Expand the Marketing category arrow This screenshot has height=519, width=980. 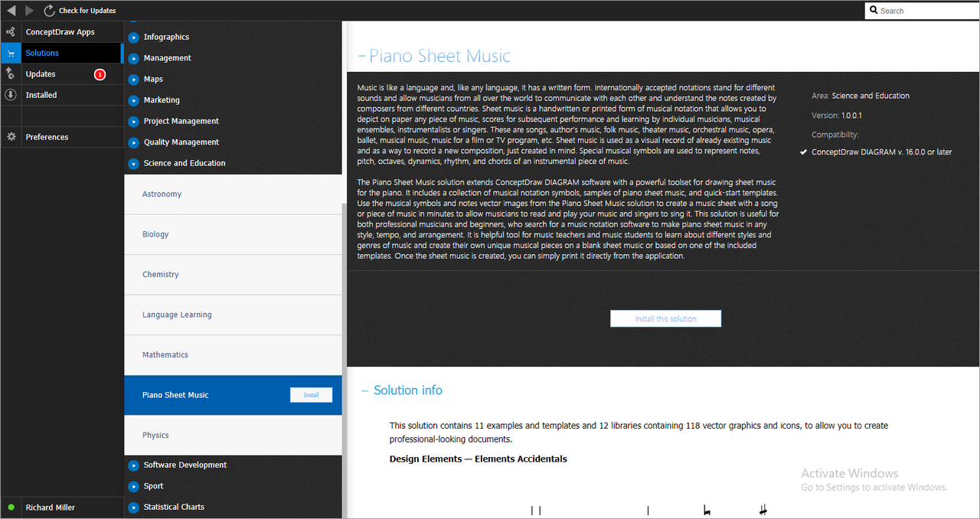[134, 100]
